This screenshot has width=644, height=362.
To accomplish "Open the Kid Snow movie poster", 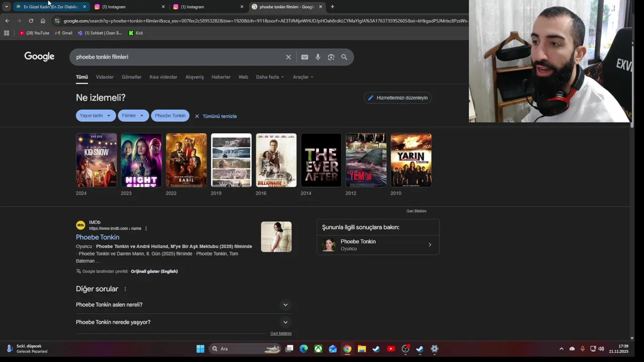I will coord(96,160).
